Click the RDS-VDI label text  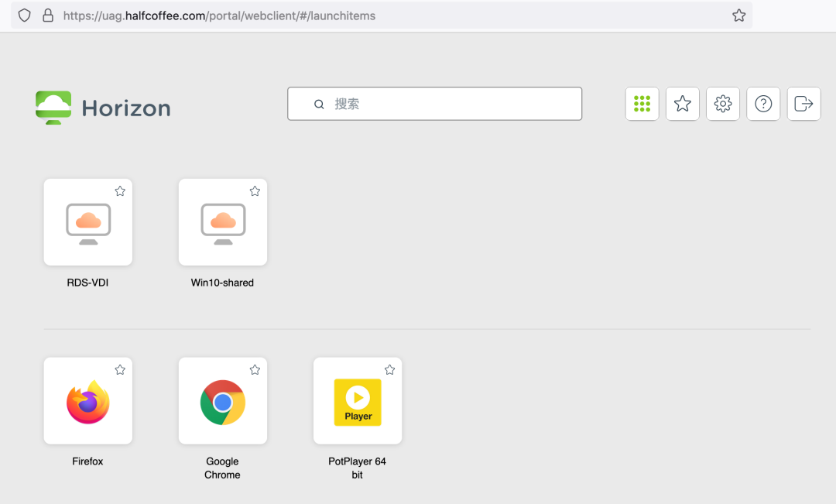pos(87,283)
